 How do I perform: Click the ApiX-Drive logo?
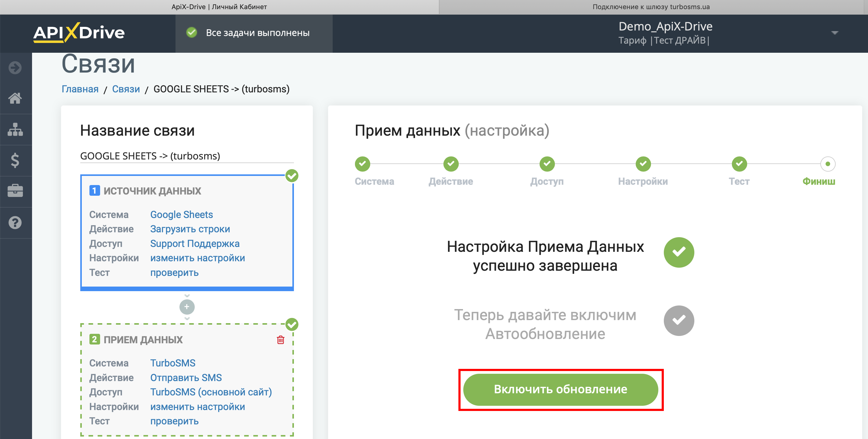click(x=79, y=33)
